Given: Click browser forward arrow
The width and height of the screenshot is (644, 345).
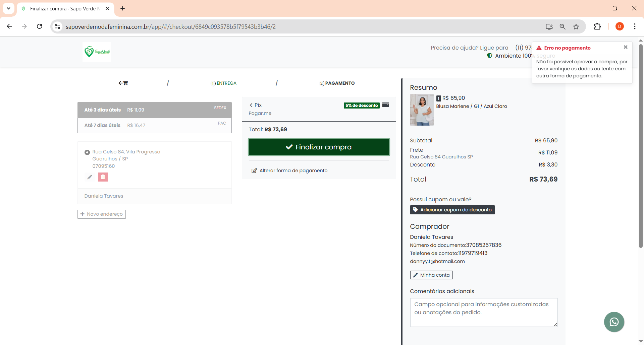Looking at the screenshot, I should coord(24,26).
